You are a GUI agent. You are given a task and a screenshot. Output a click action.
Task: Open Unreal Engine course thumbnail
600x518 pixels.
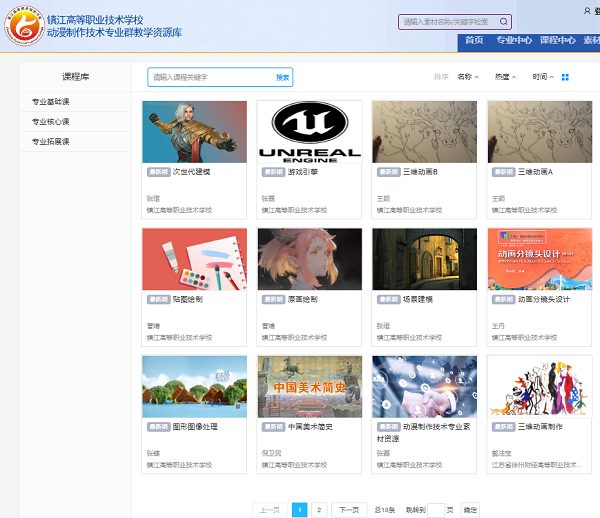coord(310,132)
